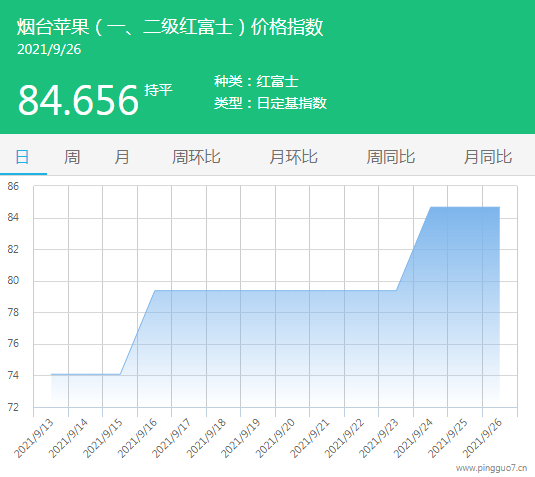The image size is (535, 477).
Task: Click the 类型：日定基指数 label
Action: click(x=270, y=103)
